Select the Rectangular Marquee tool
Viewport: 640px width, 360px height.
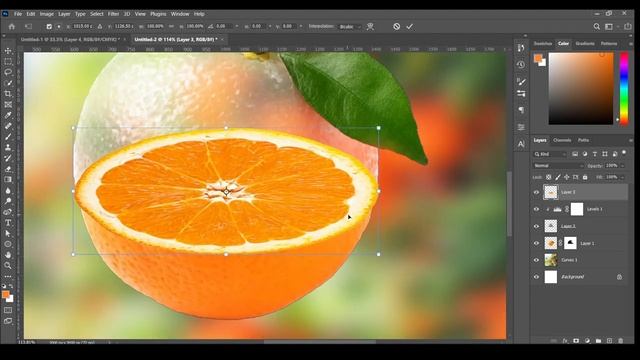(x=8, y=62)
